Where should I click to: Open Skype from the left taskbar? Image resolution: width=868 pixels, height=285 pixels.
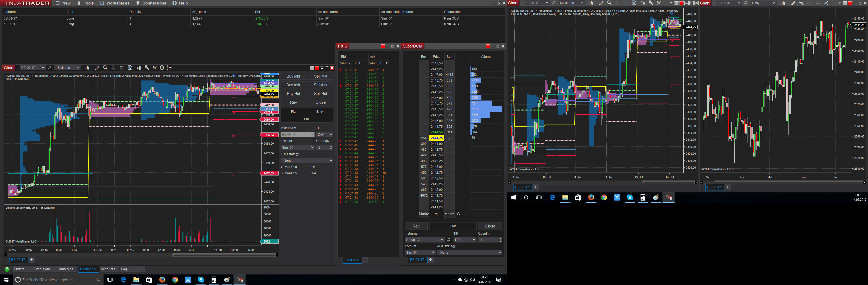point(201,280)
